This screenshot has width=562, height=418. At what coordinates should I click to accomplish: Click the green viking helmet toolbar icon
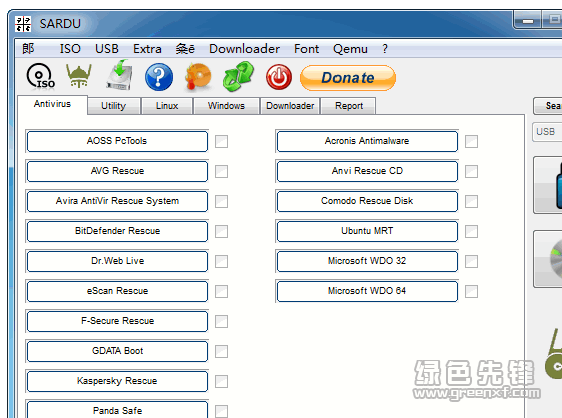79,76
